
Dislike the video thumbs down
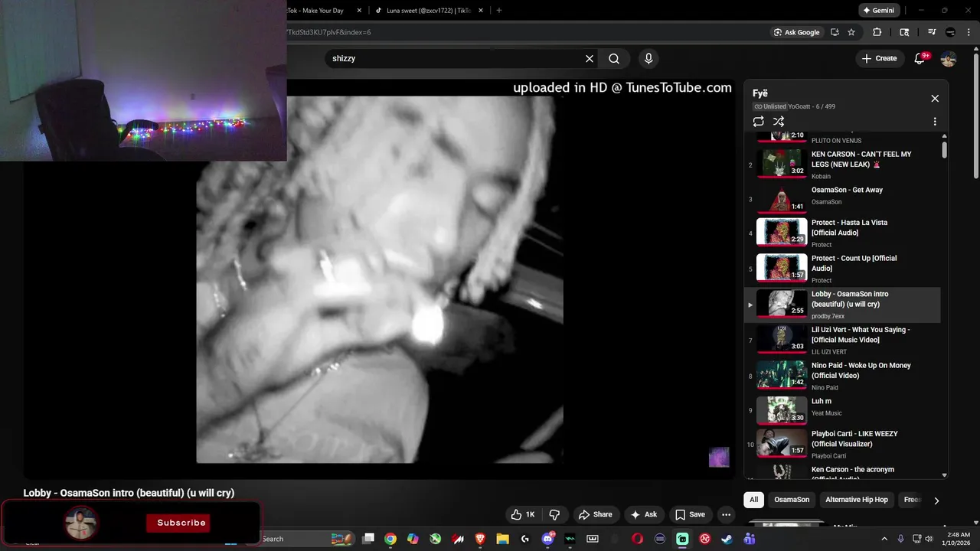coord(555,515)
